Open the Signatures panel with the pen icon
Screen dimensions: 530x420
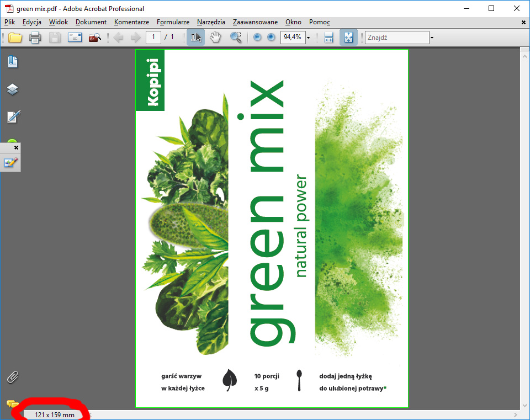tap(13, 116)
